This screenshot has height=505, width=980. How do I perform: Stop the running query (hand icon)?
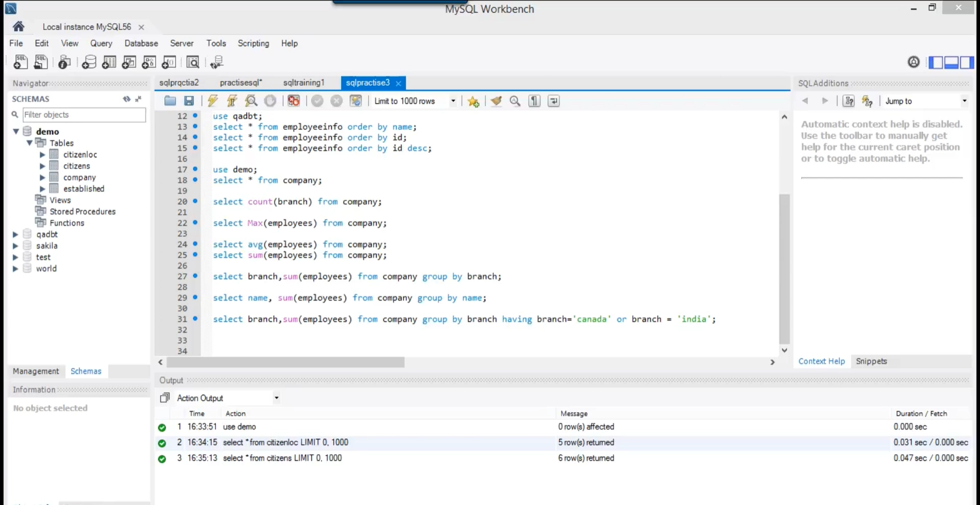coord(270,101)
